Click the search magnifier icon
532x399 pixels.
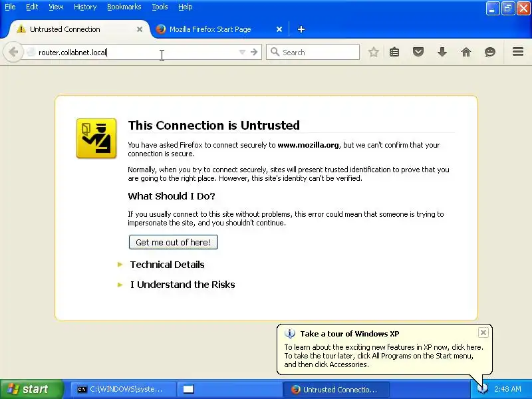275,52
